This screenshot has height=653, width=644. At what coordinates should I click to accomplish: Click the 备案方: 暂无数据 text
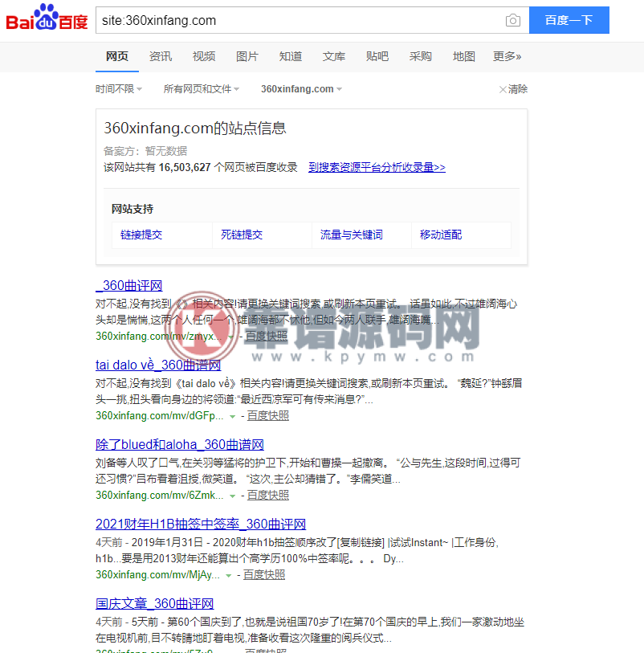(145, 151)
